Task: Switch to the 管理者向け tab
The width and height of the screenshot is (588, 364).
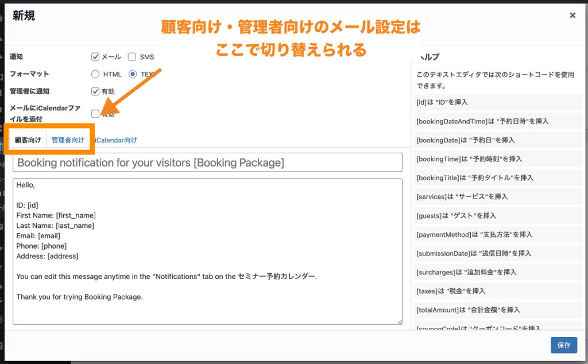Action: (x=68, y=140)
